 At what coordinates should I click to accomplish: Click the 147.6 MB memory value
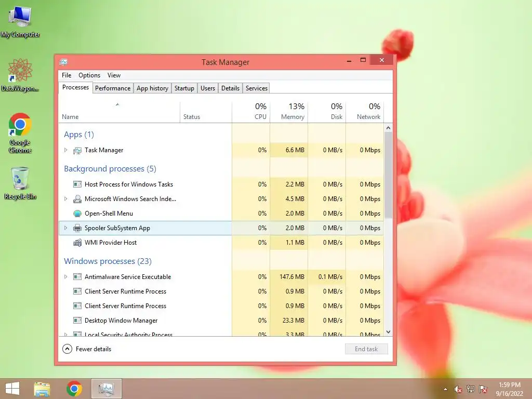[292, 277]
